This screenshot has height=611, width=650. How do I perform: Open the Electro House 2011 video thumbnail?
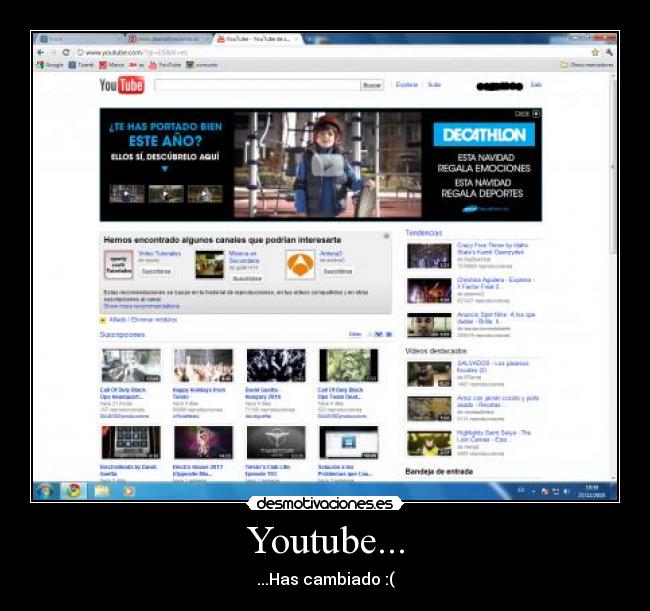203,442
